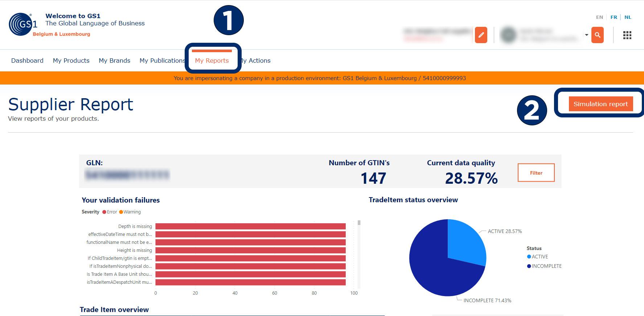Toggle ACTIVE status in pie legend

coord(529,257)
